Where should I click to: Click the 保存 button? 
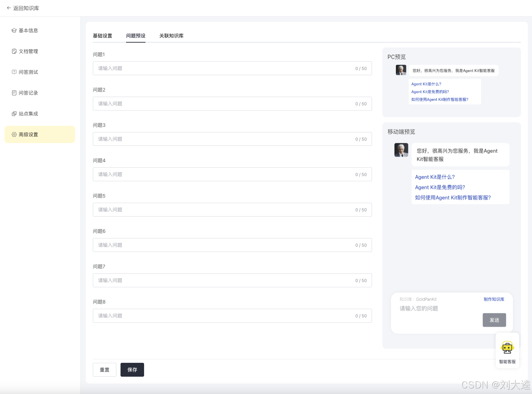click(132, 370)
